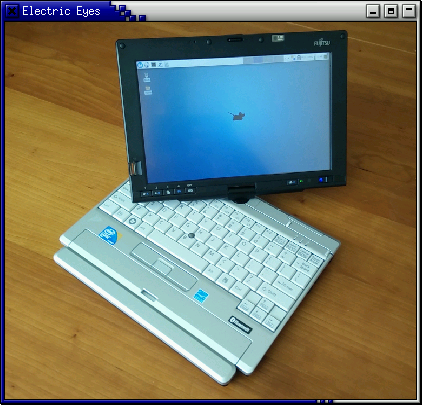Viewport: 422px width, 405px height.
Task: Minimize the Electric Eyes window
Action: (x=373, y=11)
